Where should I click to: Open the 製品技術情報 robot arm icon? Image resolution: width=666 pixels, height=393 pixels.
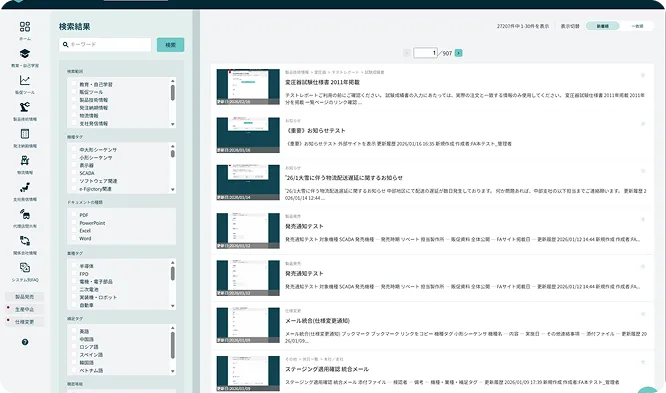click(x=25, y=107)
